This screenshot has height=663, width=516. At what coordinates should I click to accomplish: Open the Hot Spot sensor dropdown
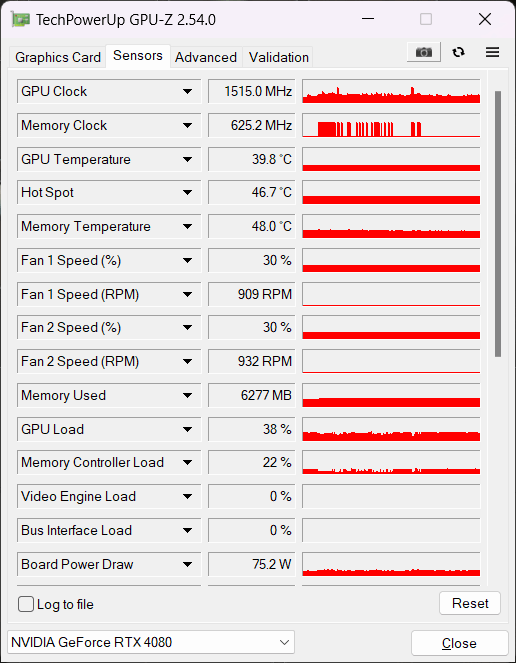187,193
